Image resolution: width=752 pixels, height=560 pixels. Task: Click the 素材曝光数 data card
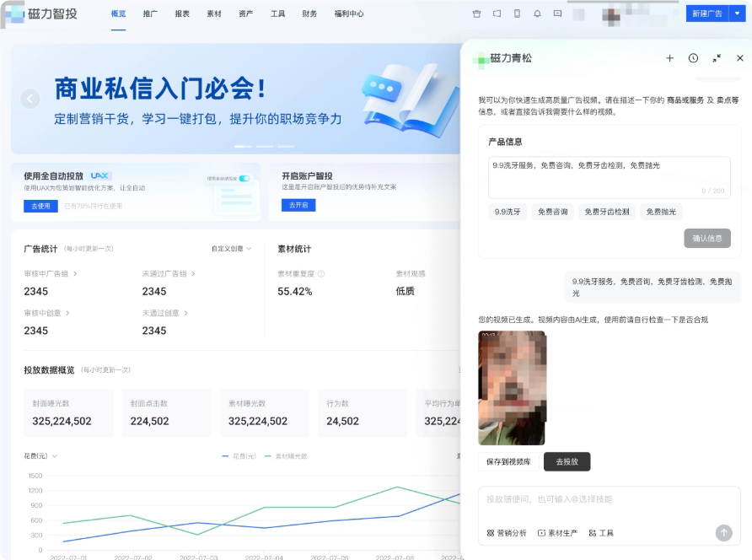pyautogui.click(x=265, y=412)
